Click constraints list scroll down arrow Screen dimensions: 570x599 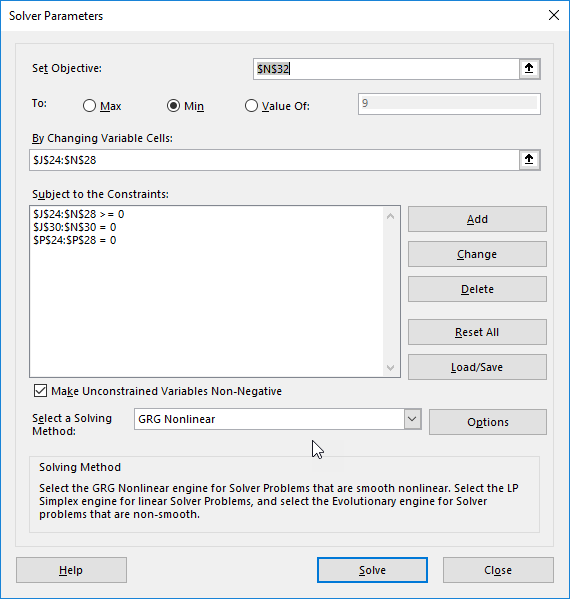[390, 367]
